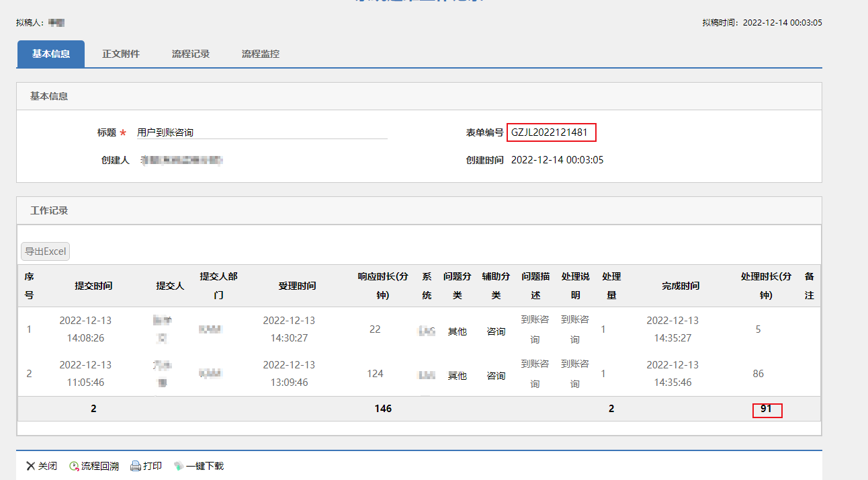Open the 流程监控 tab

[x=261, y=54]
